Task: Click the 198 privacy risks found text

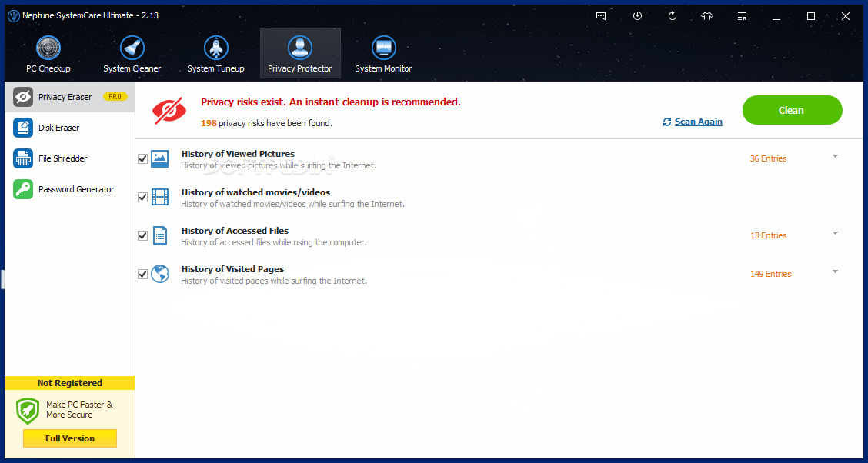Action: tap(266, 123)
